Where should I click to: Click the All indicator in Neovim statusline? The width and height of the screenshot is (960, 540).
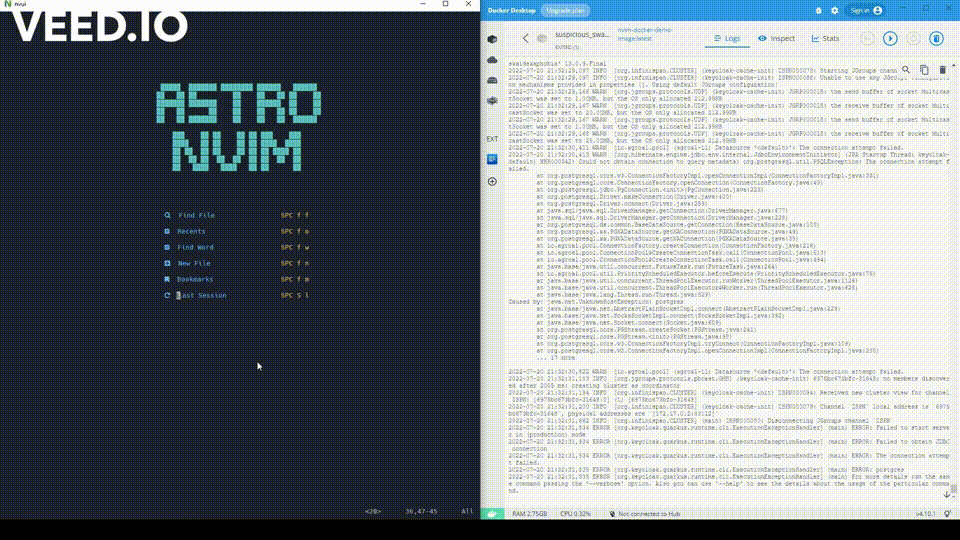[467, 511]
